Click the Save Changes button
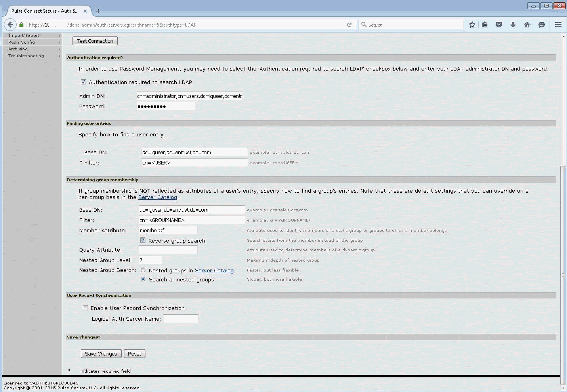Screen dimensions: 567x392 point(101,354)
